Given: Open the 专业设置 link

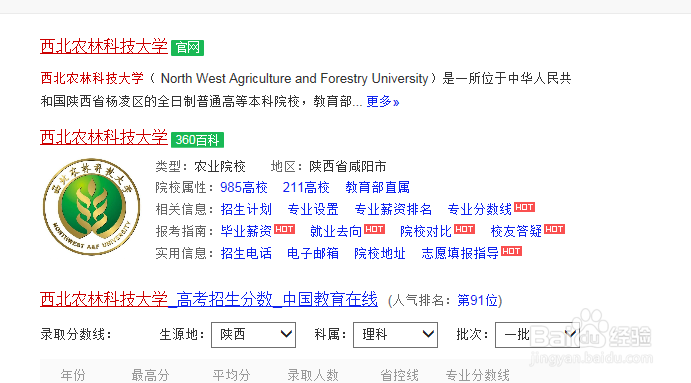Looking at the screenshot, I should tap(313, 209).
